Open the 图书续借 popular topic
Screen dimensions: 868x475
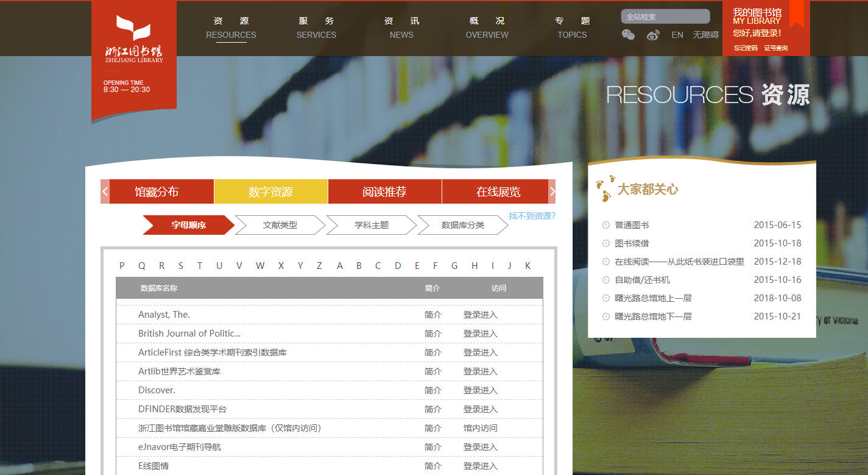pyautogui.click(x=632, y=243)
